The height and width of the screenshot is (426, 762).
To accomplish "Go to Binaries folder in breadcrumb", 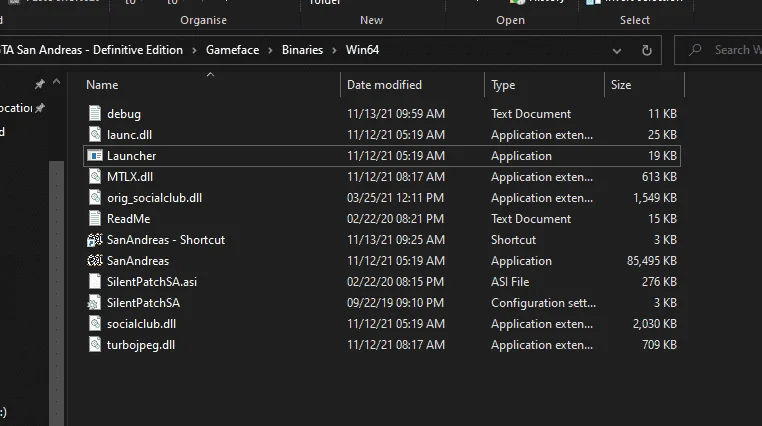I will [302, 50].
